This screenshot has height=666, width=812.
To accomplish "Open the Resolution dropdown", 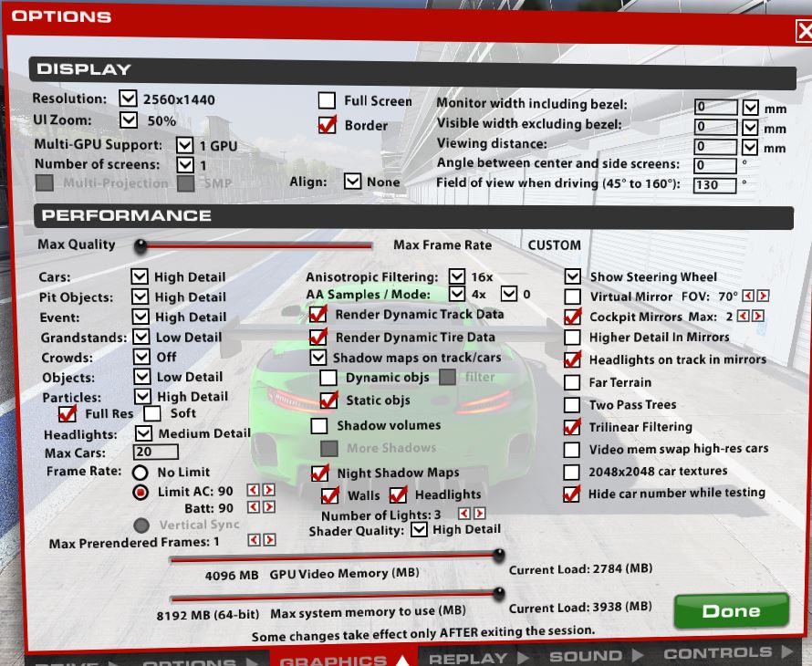I will coord(128,99).
